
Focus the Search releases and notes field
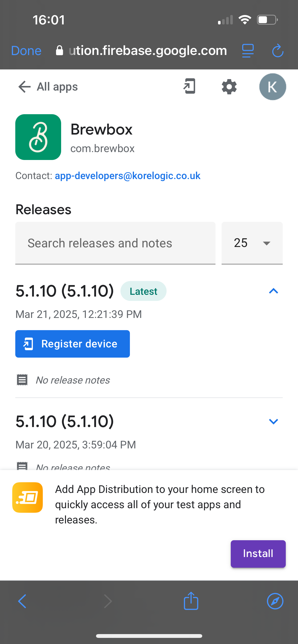(115, 243)
